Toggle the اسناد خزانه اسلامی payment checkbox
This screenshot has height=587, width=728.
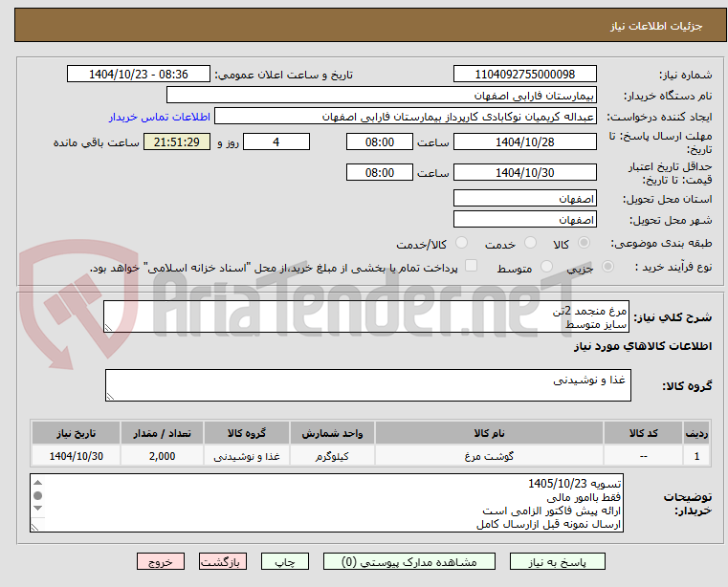coord(472,266)
